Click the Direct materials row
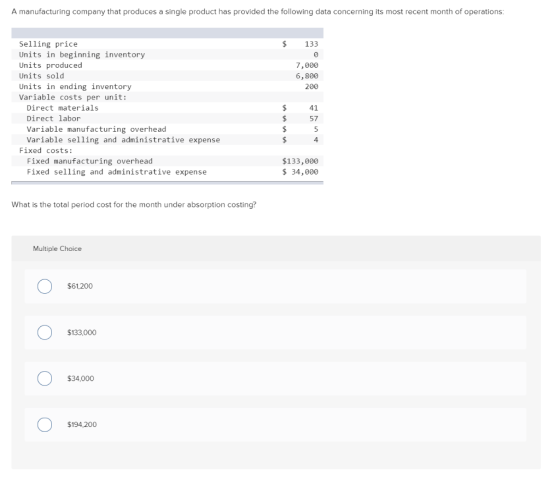The width and height of the screenshot is (560, 485). (167, 108)
